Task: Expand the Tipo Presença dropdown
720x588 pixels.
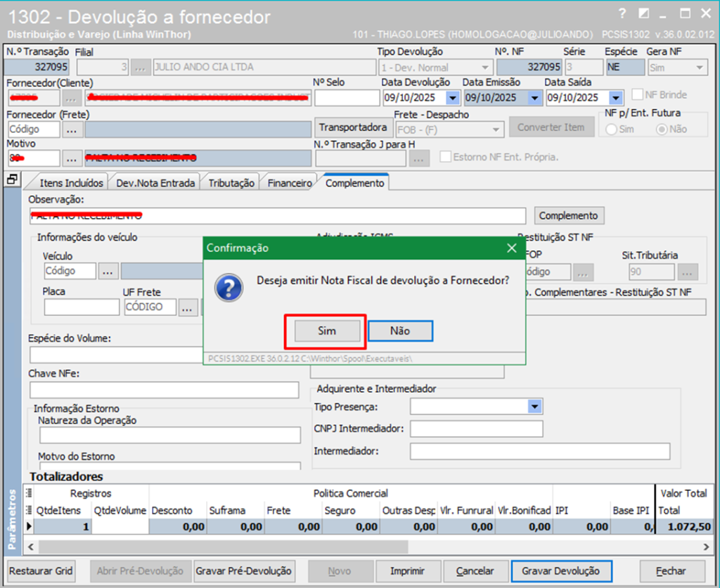Action: click(535, 407)
